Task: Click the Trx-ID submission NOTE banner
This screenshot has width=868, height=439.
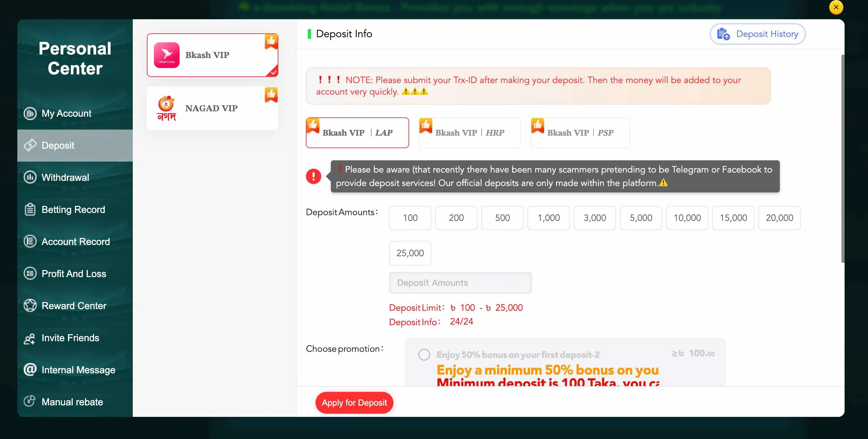Action: 538,86
